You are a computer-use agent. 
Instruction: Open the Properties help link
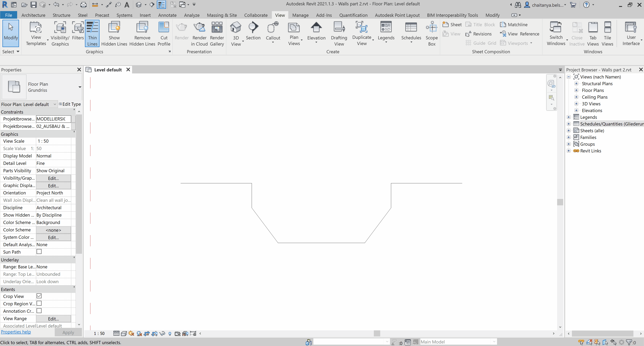coord(16,332)
